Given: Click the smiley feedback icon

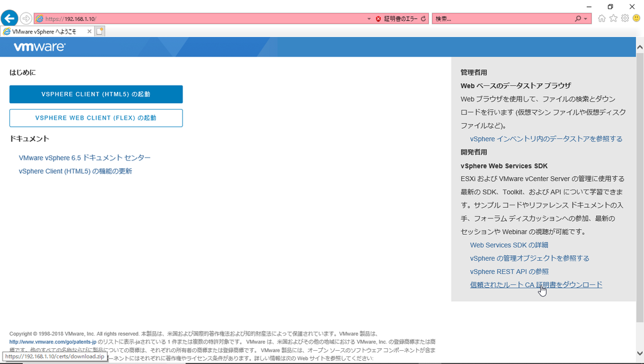Looking at the screenshot, I should pyautogui.click(x=636, y=18).
